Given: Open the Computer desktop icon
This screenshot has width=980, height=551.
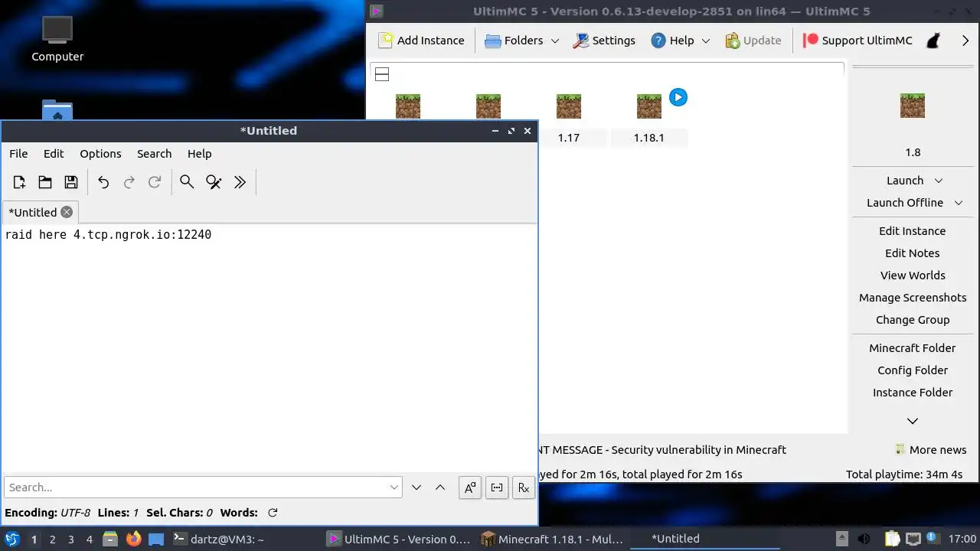Looking at the screenshot, I should (57, 39).
